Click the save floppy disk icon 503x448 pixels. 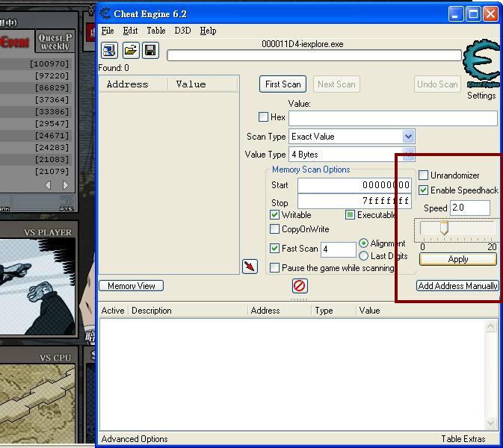[x=150, y=50]
